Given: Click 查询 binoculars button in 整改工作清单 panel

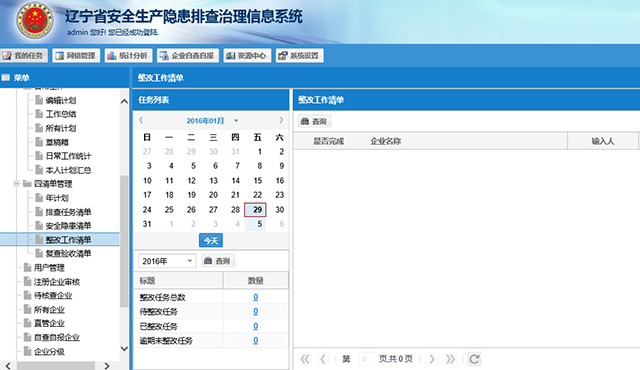Looking at the screenshot, I should tap(314, 121).
